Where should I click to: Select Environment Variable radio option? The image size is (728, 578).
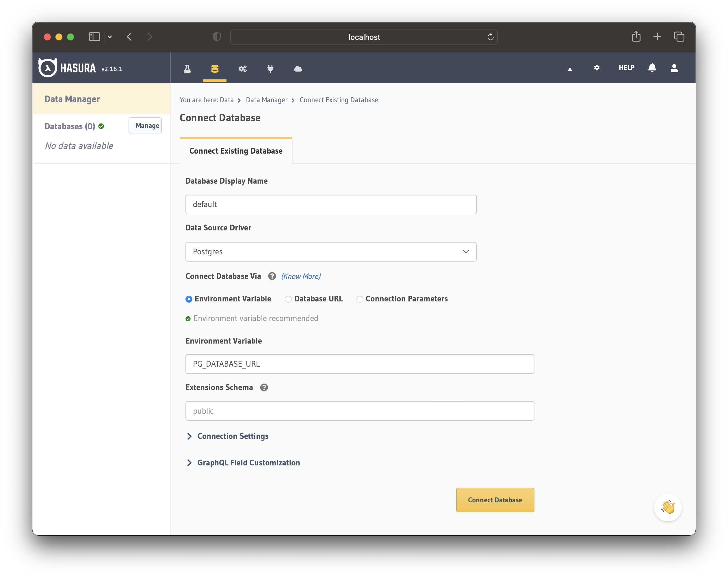189,299
